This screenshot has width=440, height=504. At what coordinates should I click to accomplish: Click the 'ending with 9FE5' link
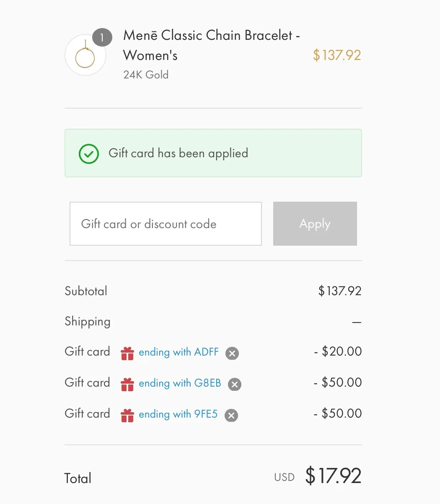(x=178, y=414)
